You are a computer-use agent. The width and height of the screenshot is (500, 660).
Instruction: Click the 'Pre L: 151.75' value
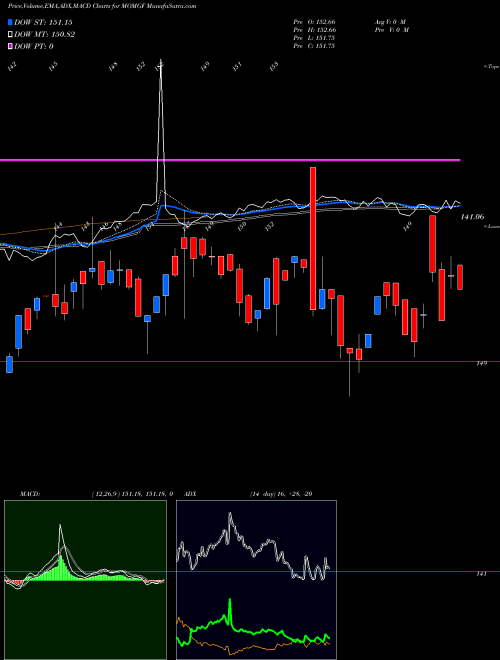(x=314, y=38)
